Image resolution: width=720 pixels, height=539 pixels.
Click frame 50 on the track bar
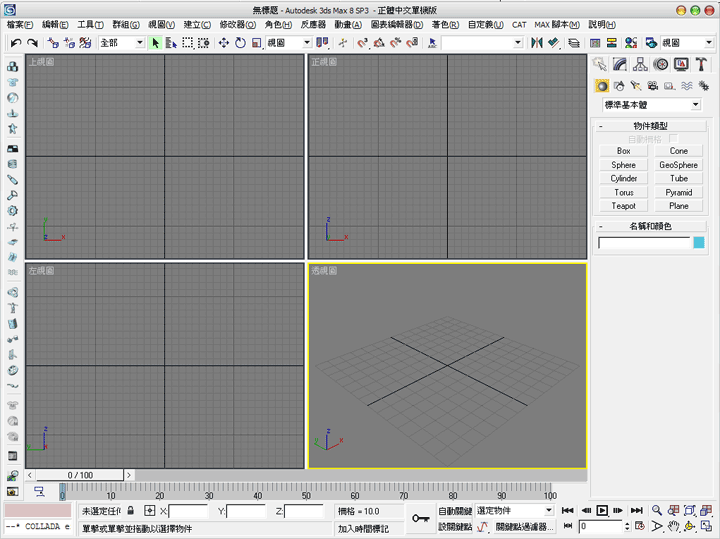click(306, 492)
